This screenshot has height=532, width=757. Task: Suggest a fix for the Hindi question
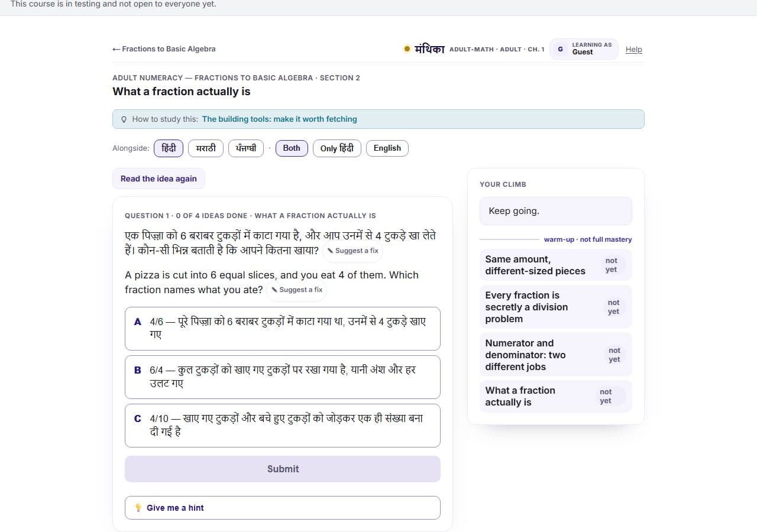click(352, 251)
